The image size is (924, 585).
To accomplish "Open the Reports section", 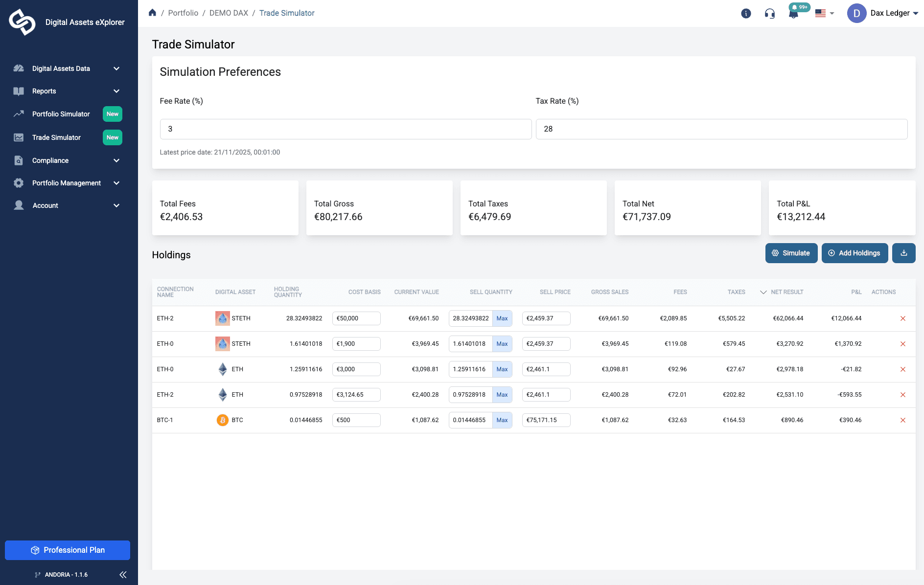I will point(44,91).
